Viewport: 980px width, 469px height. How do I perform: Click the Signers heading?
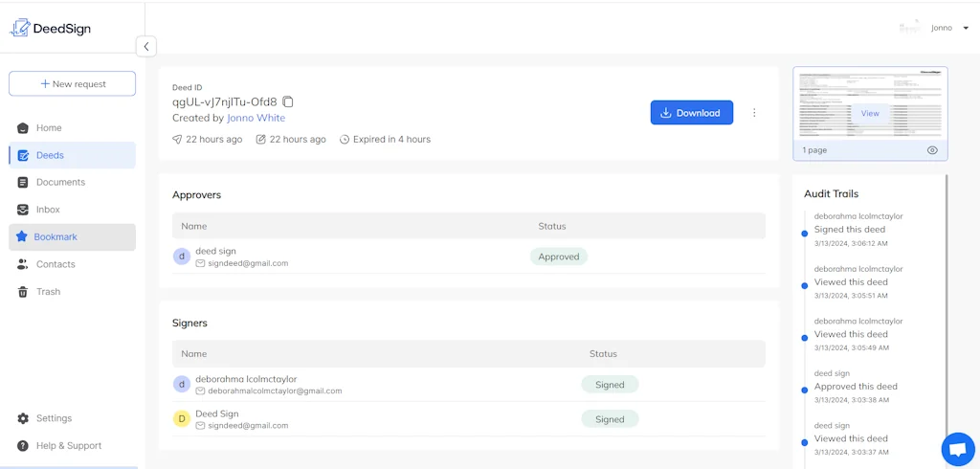(x=190, y=324)
